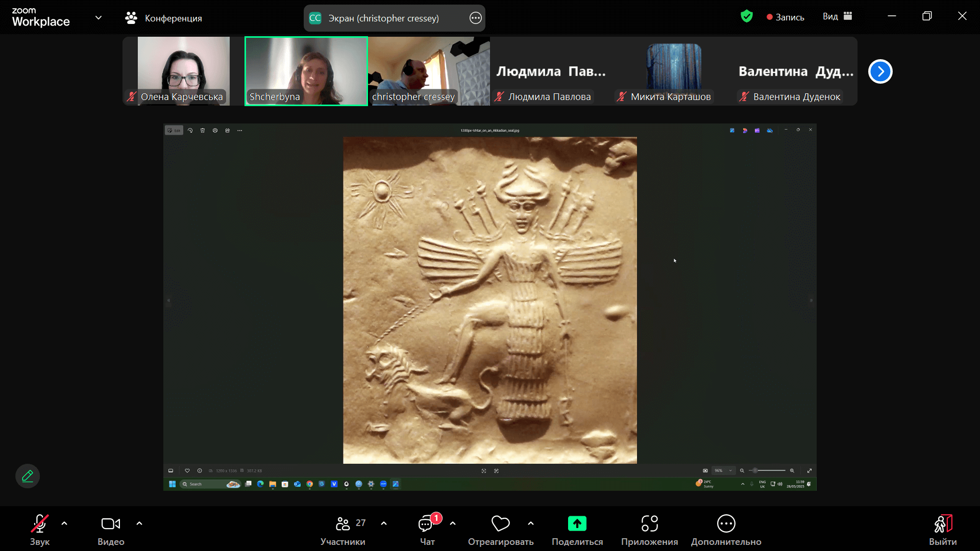Screen dimensions: 980x551
Task: Click the green Поделиться share screen icon
Action: (577, 524)
